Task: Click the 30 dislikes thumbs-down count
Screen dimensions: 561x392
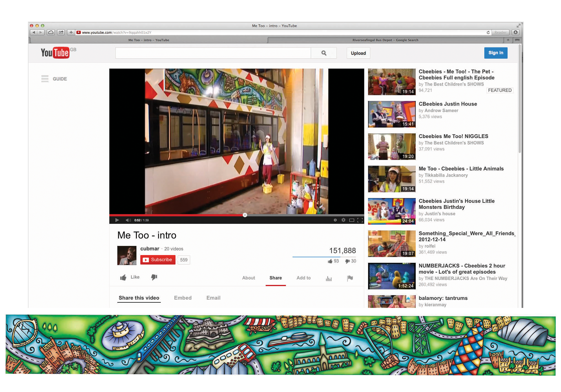Action: (351, 261)
